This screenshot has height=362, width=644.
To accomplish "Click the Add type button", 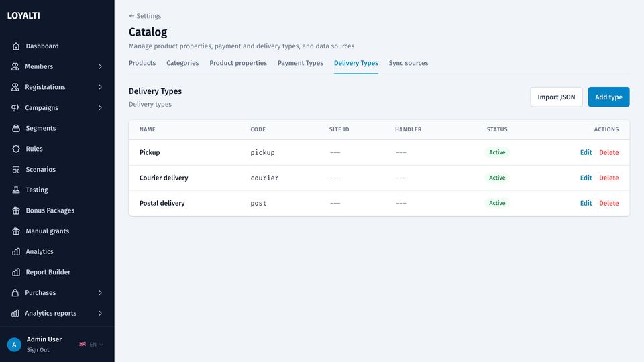I will [x=608, y=97].
